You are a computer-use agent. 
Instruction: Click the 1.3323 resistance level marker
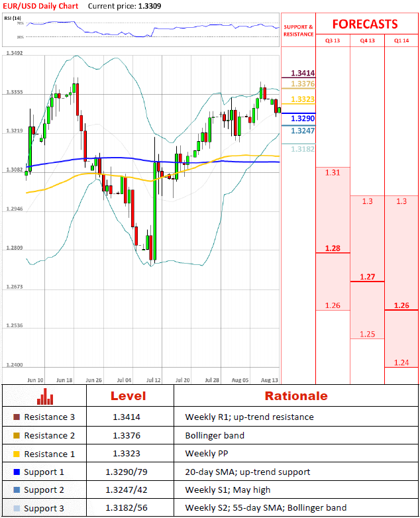click(303, 99)
